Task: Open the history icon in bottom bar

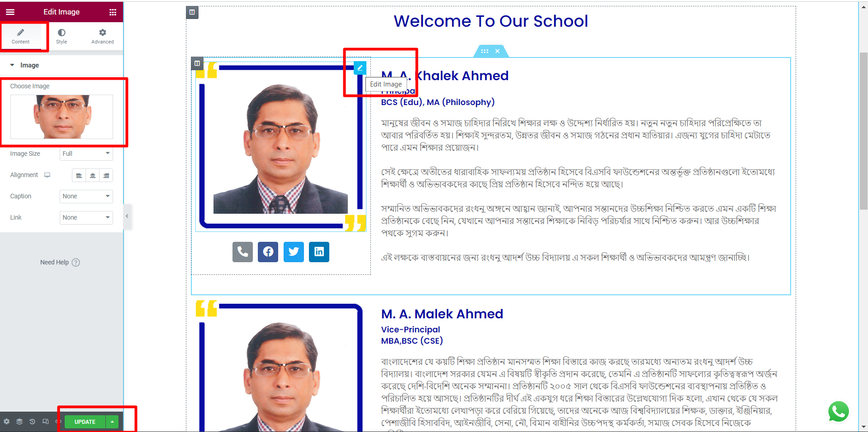Action: point(32,422)
